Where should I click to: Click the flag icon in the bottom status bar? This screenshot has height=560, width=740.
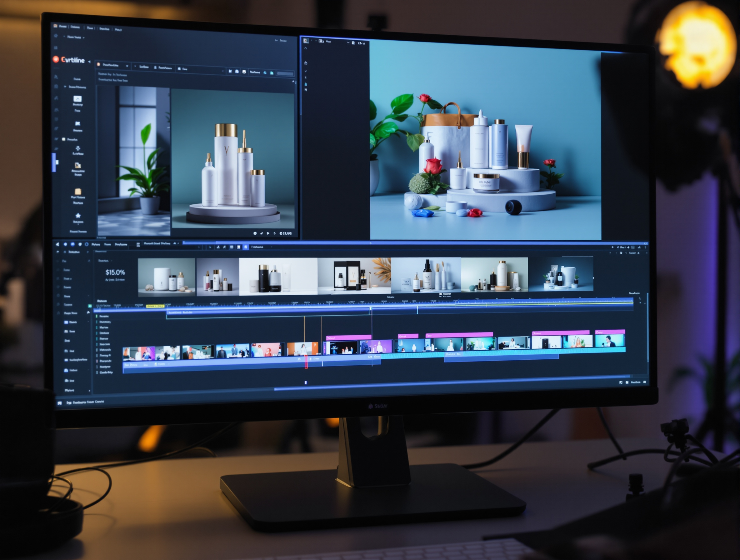click(60, 403)
